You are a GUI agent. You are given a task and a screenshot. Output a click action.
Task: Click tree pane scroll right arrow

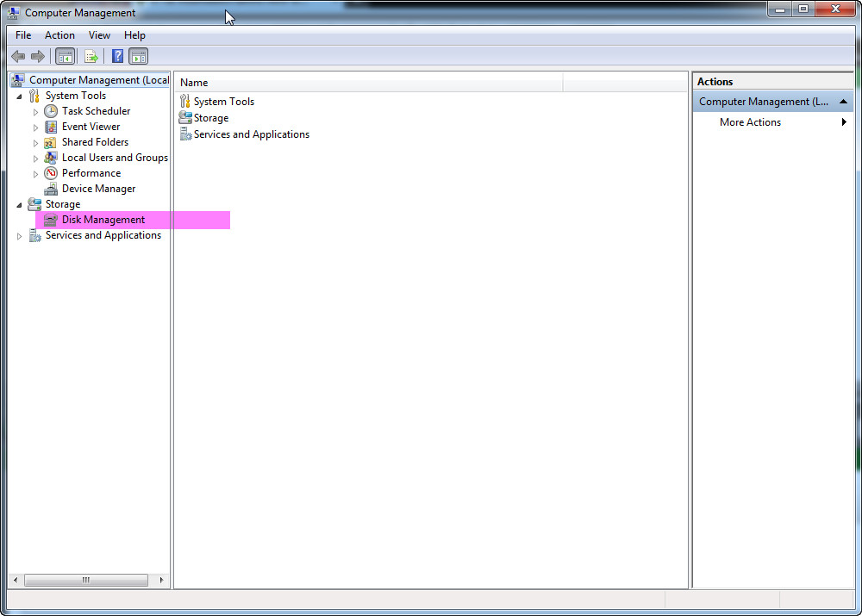[x=161, y=581]
